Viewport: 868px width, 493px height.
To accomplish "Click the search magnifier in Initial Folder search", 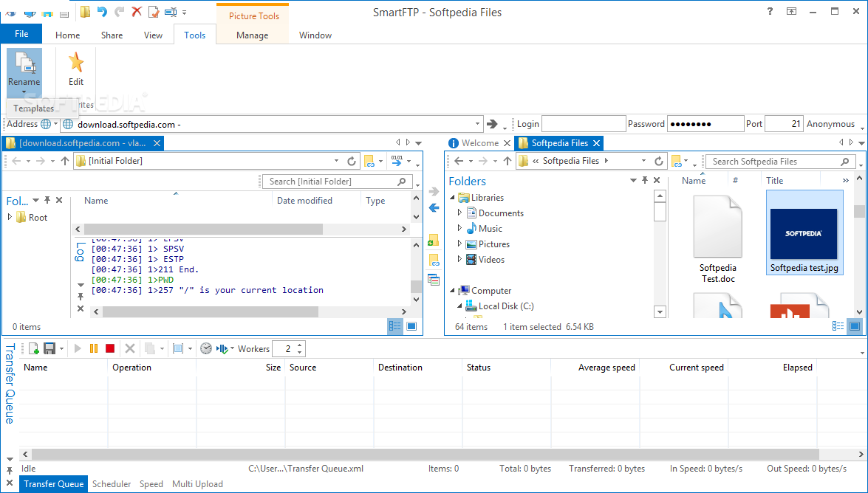I will click(402, 182).
